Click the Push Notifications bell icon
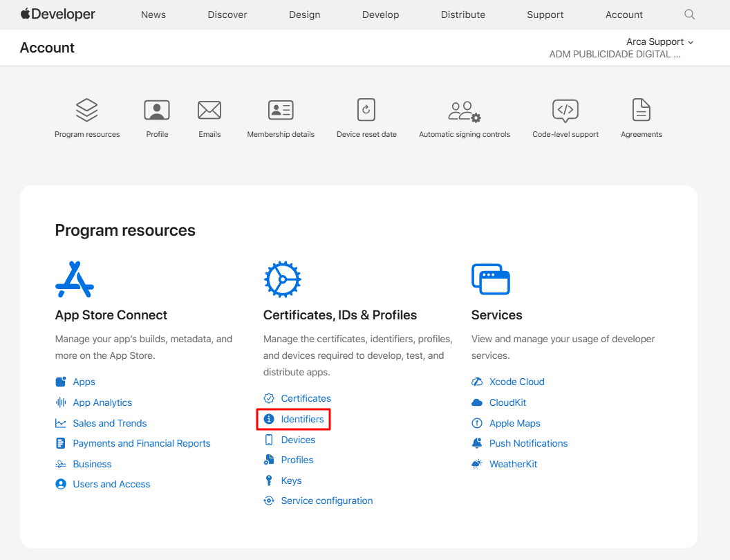 pos(477,443)
